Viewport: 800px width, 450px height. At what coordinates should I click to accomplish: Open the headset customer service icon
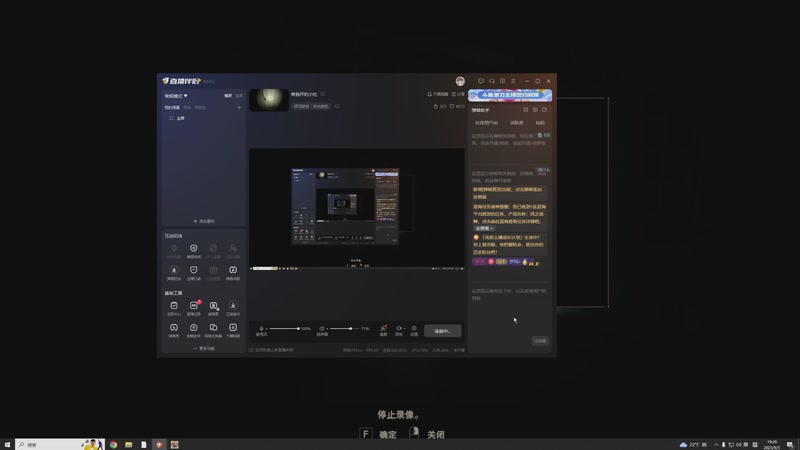coord(492,81)
